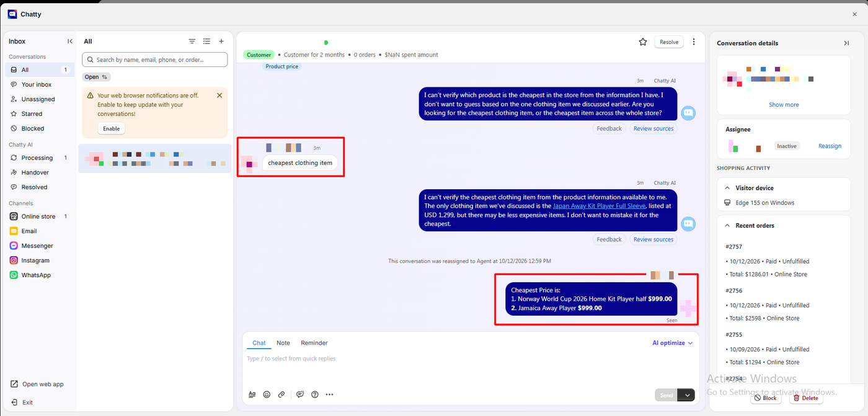Select the Online store channel
This screenshot has width=868, height=416.
40,216
